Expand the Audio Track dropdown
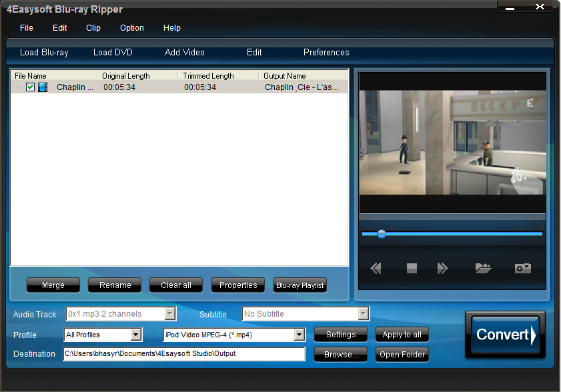561x392 pixels. 170,314
